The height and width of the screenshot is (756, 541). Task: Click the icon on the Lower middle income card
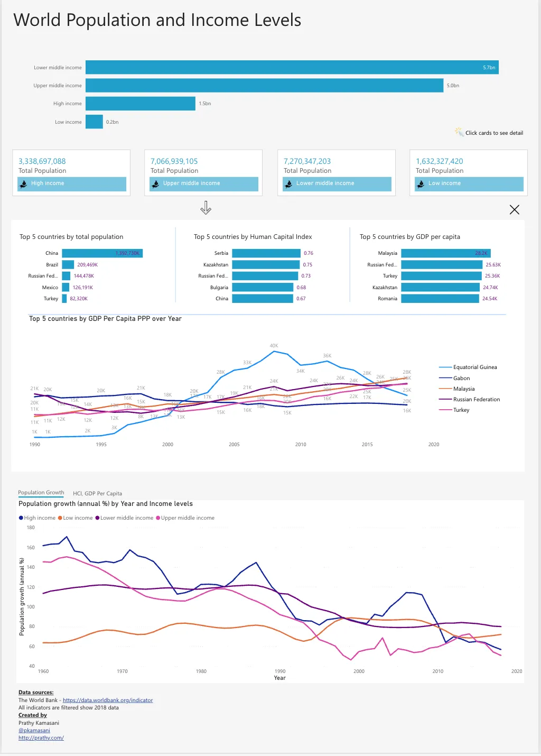click(288, 184)
